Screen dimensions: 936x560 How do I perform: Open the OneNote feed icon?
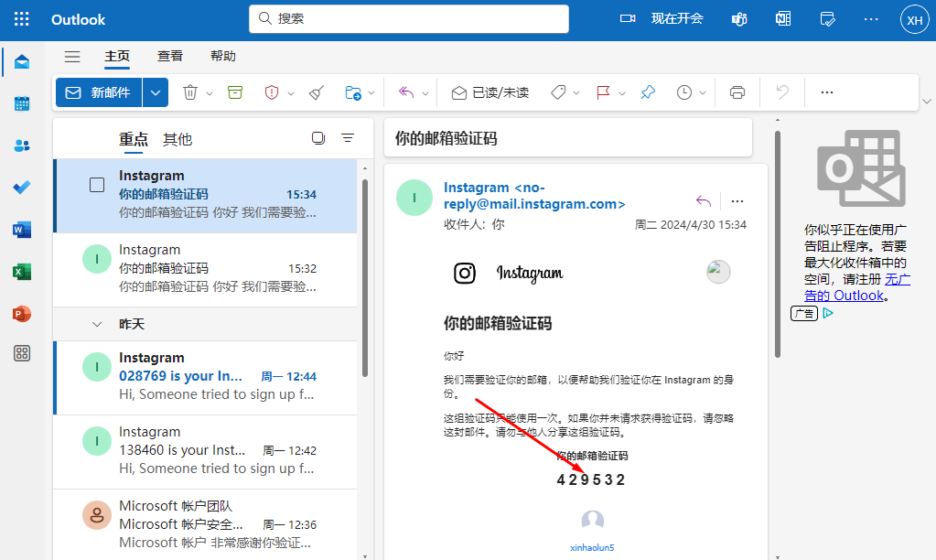coord(783,19)
